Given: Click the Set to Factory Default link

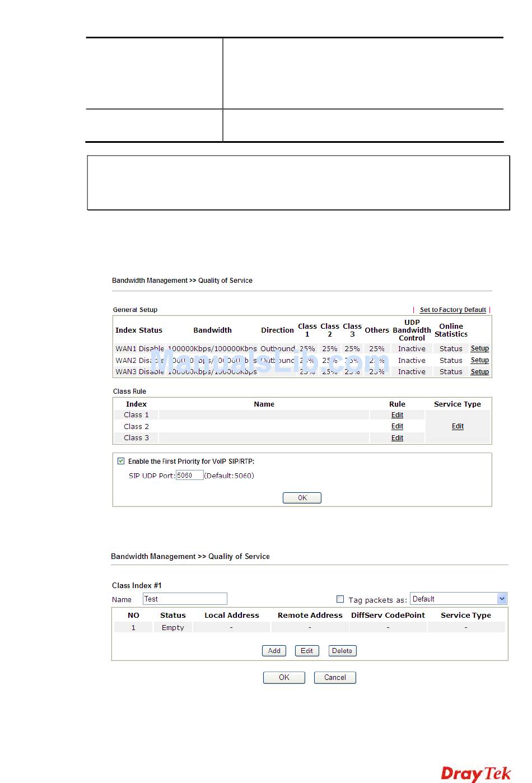Looking at the screenshot, I should tap(452, 310).
